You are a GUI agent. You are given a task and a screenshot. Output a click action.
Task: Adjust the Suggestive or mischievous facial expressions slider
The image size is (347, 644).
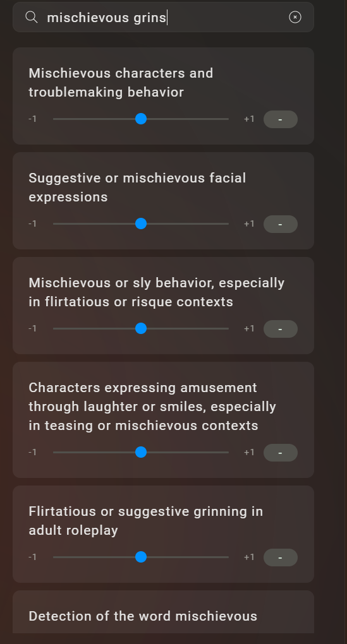pyautogui.click(x=141, y=224)
